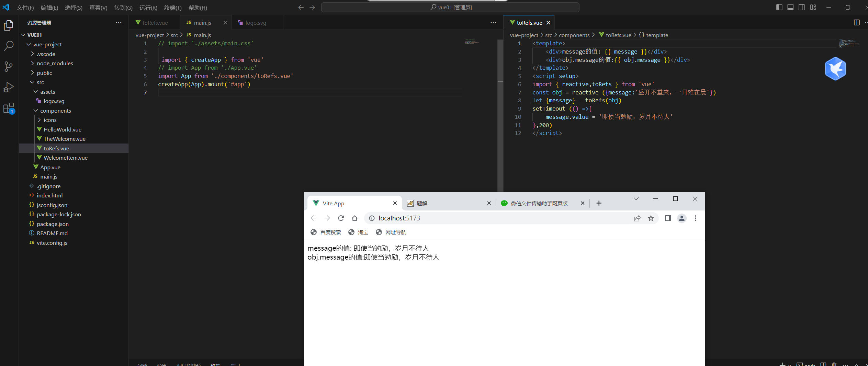This screenshot has width=868, height=366.
Task: Toggle secondary side bar layout icon
Action: click(x=802, y=7)
